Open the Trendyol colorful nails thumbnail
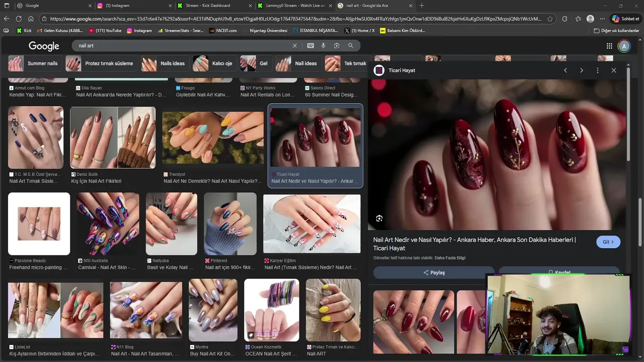This screenshot has height=362, width=644. [213, 138]
